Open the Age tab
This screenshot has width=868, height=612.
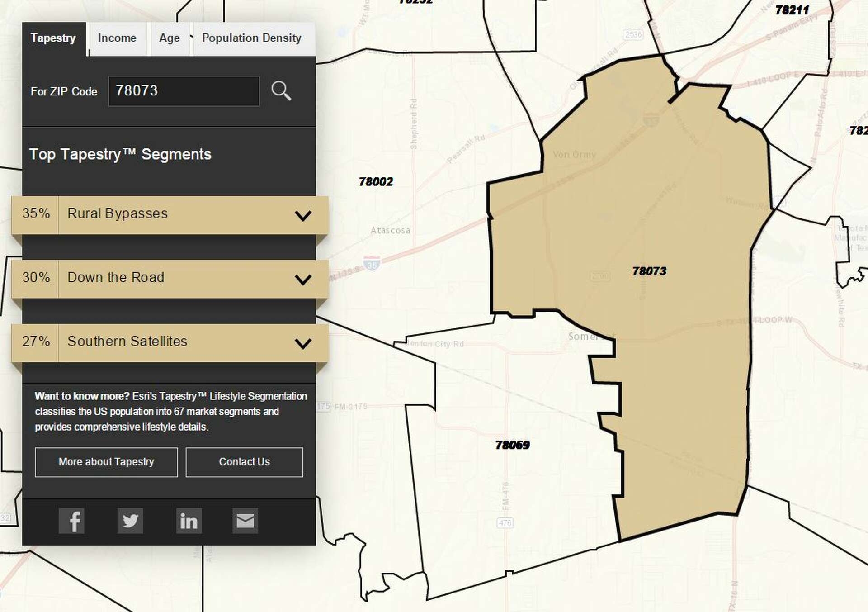coord(170,38)
